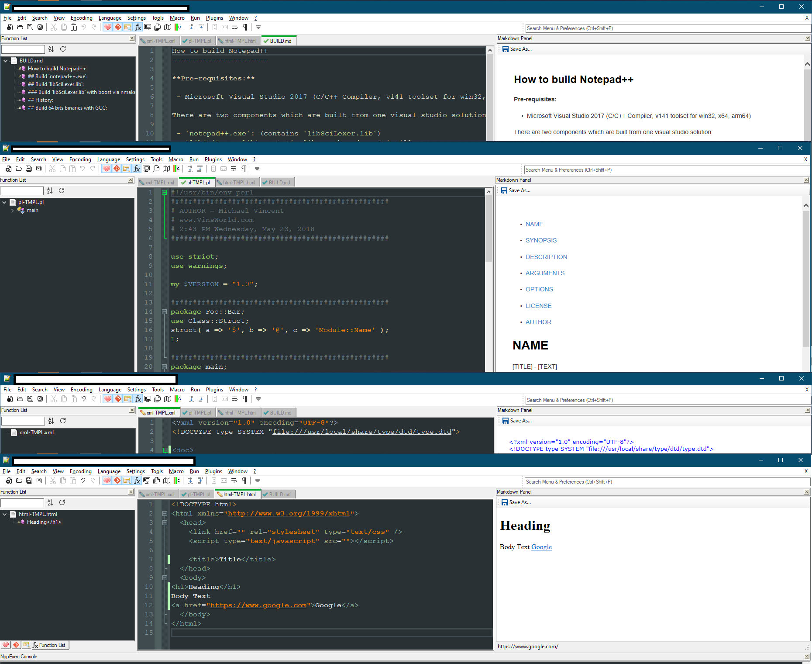812x664 pixels.
Task: Click Save As in html-TMPL.html Markdown Panel
Action: pyautogui.click(x=516, y=502)
